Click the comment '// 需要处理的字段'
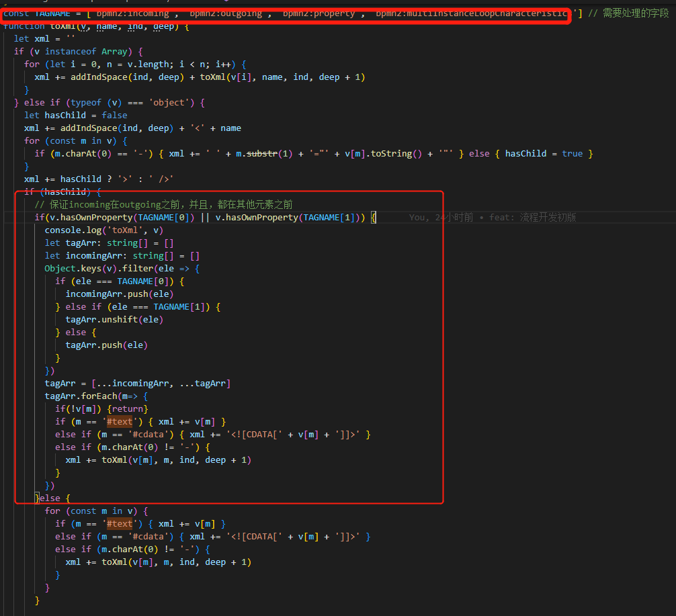This screenshot has height=616, width=676. [x=628, y=13]
